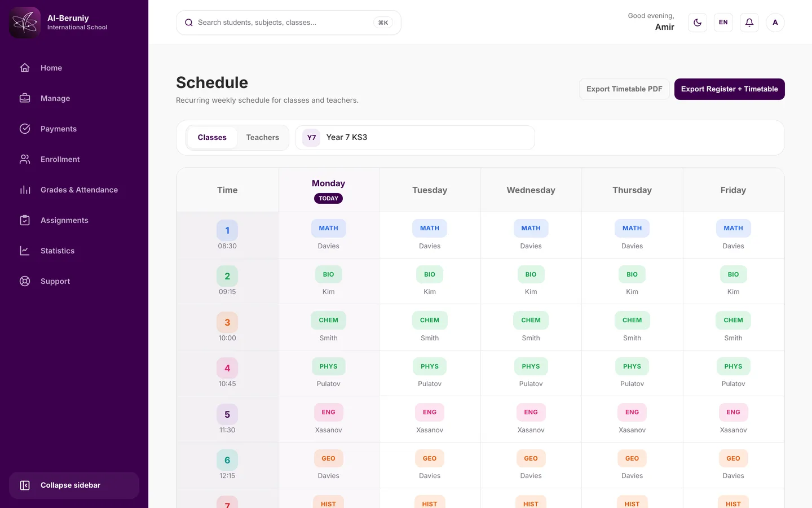Screen dimensions: 812x508
Task: Toggle dark mode with moon icon
Action: tap(698, 23)
